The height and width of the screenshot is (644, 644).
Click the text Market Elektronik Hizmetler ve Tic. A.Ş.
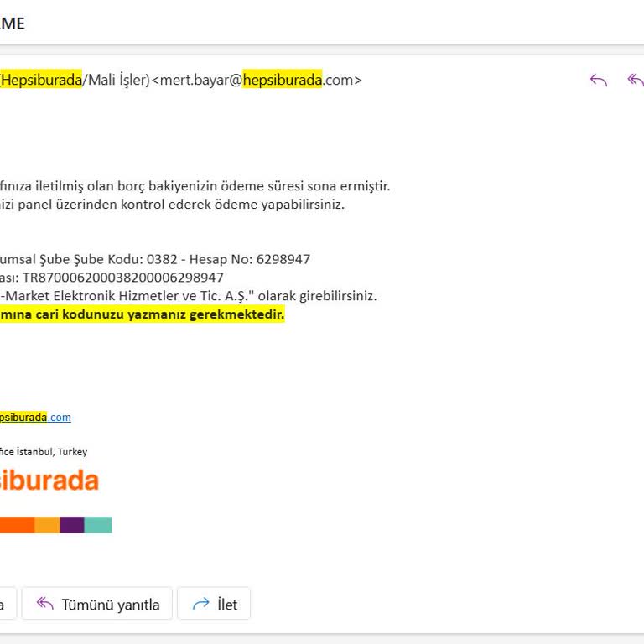click(129, 296)
